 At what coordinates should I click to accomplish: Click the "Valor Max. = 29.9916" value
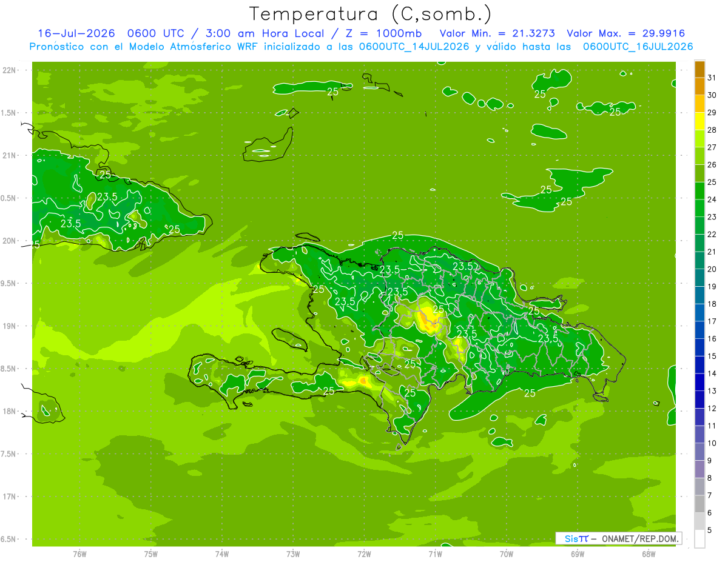[x=627, y=33]
